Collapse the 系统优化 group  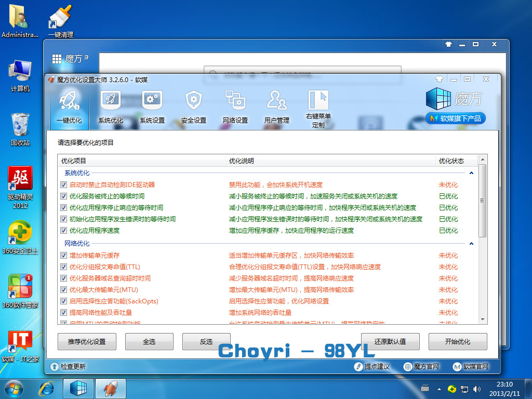tap(472, 173)
